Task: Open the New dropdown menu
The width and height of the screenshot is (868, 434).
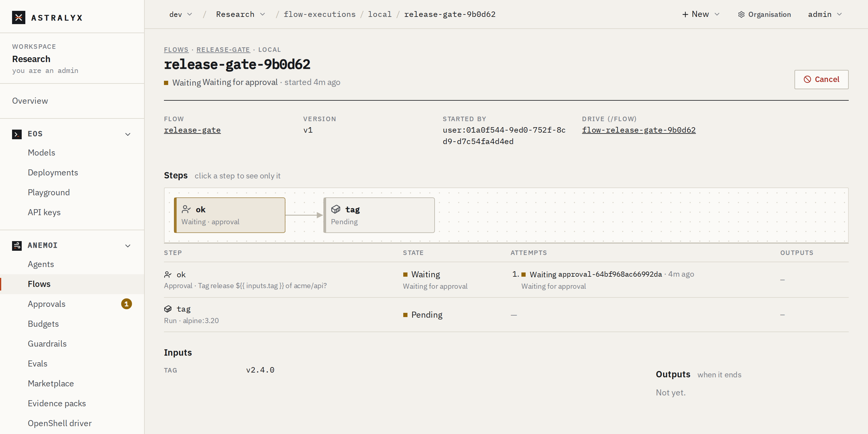Action: (x=700, y=14)
